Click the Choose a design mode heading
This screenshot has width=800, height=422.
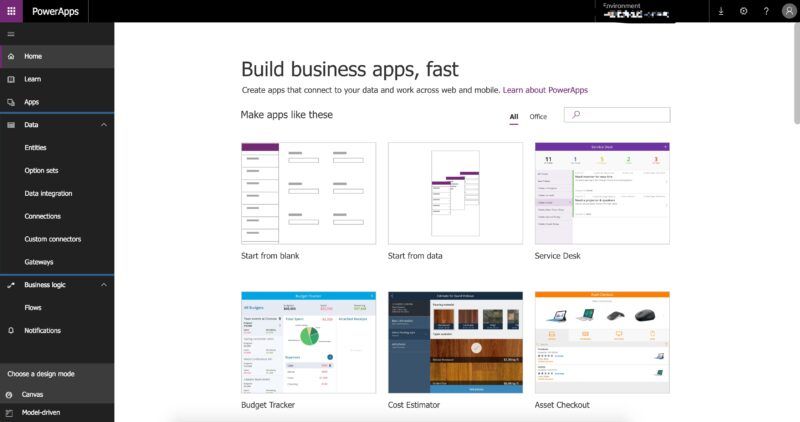[x=41, y=374]
